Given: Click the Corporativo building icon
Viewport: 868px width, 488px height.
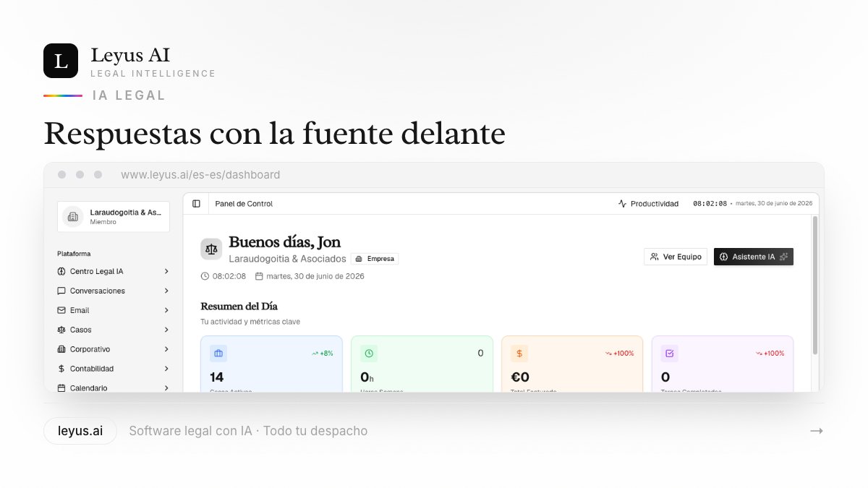Looking at the screenshot, I should pos(61,349).
